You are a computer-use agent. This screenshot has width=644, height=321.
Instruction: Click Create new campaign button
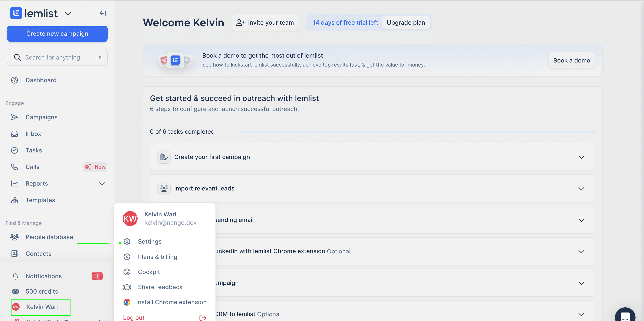pyautogui.click(x=57, y=34)
